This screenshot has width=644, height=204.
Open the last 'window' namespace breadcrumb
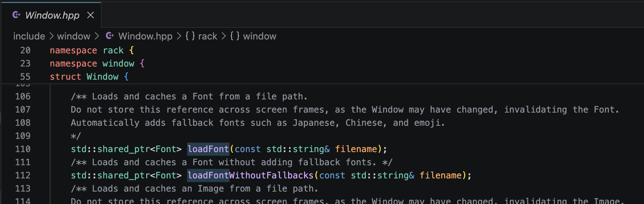tap(260, 36)
